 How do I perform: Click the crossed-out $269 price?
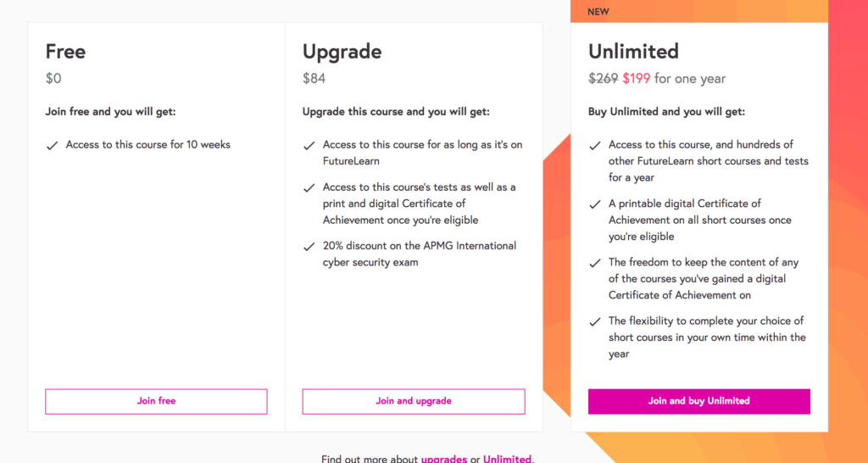tap(603, 79)
